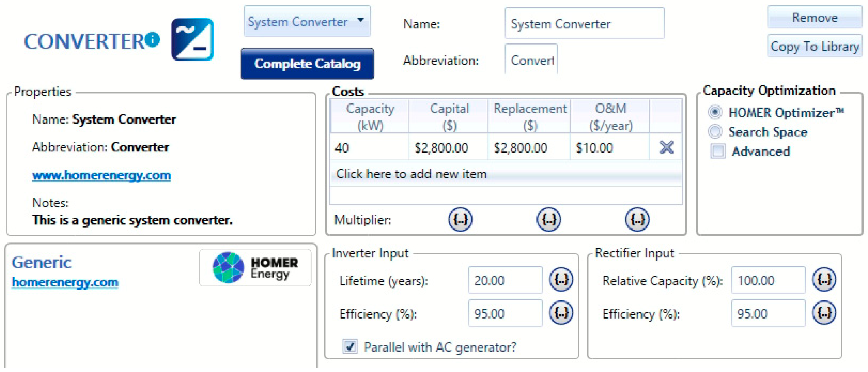Click here to add new item row
This screenshot has height=372, width=868.
click(411, 174)
